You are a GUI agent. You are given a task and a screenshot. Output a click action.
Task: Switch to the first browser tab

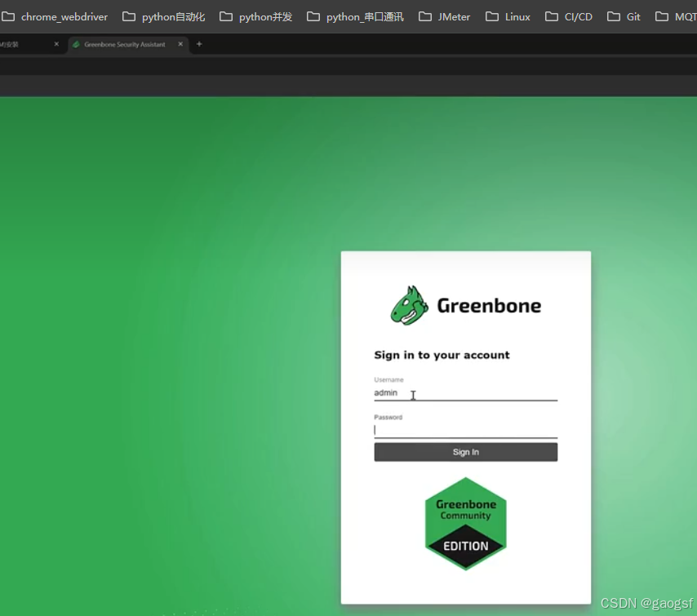(x=27, y=44)
